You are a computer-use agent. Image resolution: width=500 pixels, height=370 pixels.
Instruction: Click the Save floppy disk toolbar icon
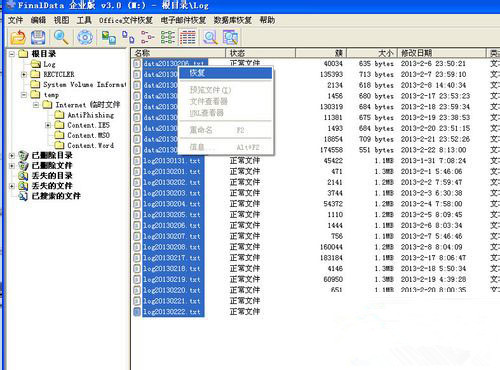pos(38,37)
